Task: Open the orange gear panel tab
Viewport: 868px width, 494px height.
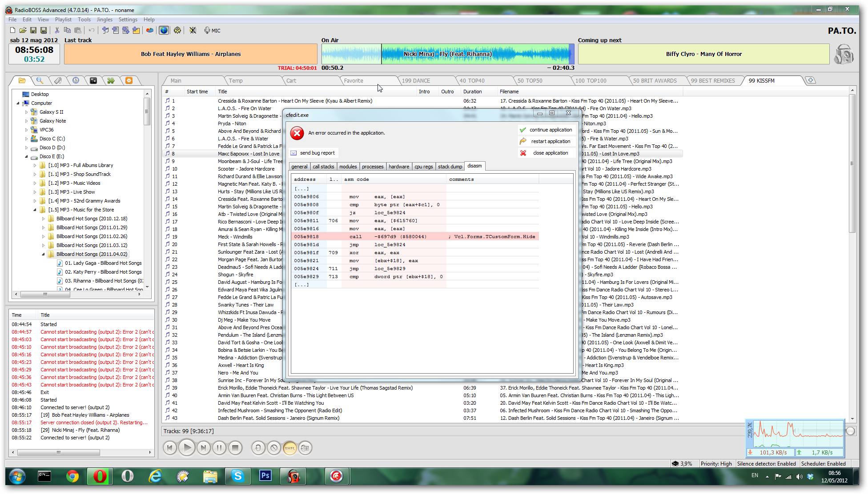Action: tap(129, 80)
